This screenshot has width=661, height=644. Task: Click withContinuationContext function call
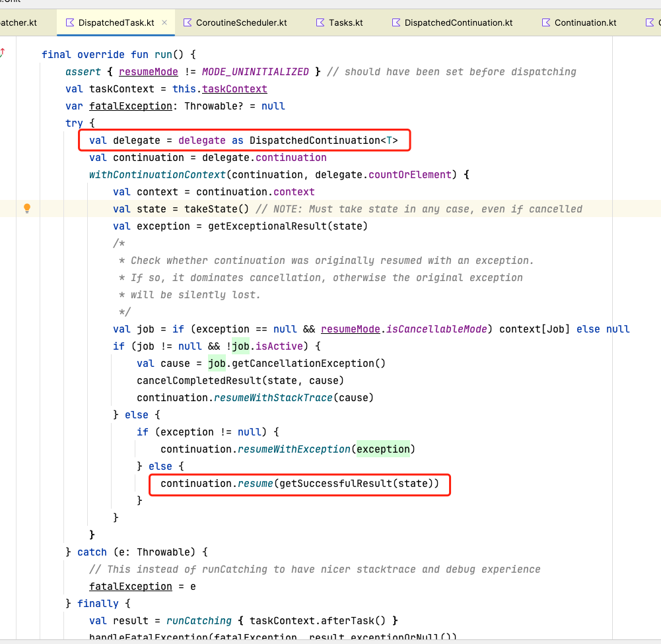coord(158,174)
